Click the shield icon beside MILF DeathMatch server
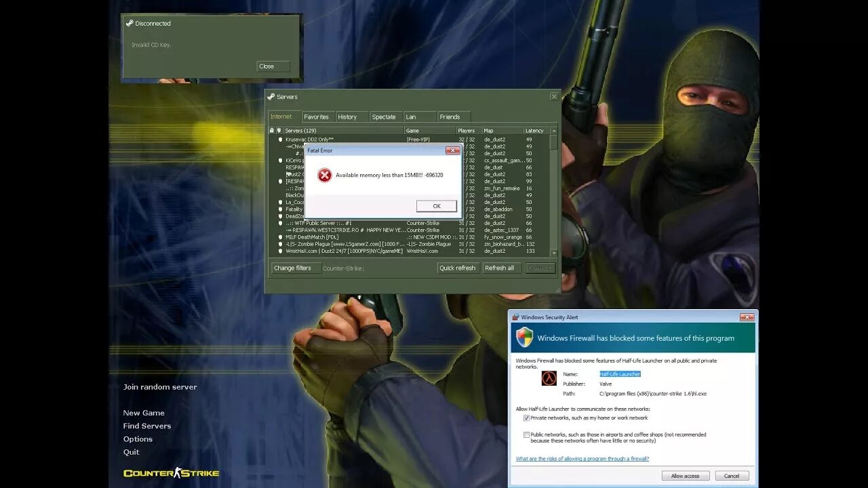 pyautogui.click(x=280, y=237)
